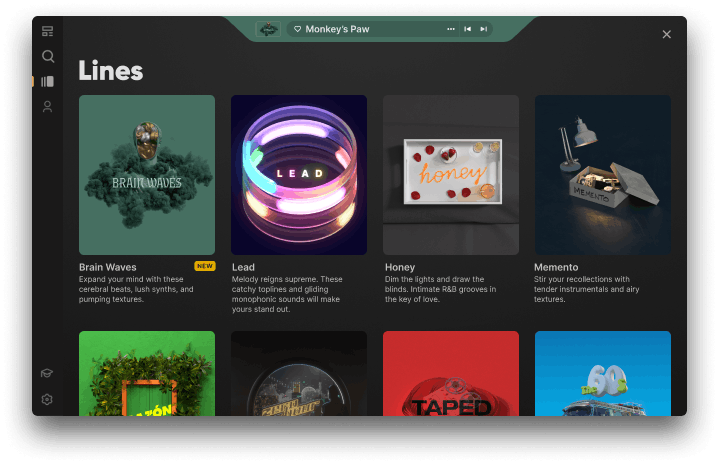
Task: Click the current pack artwork in top bar
Action: 268,29
